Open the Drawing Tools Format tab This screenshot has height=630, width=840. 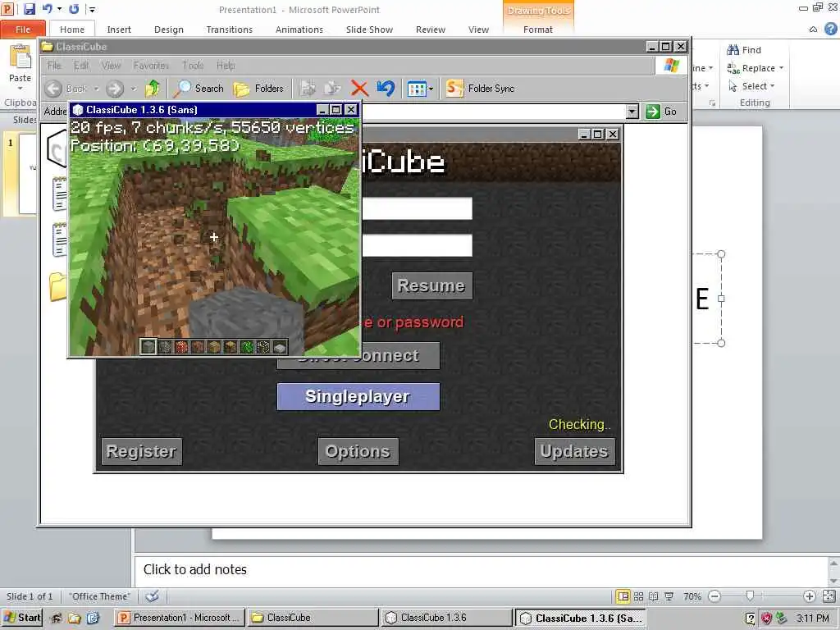click(538, 30)
